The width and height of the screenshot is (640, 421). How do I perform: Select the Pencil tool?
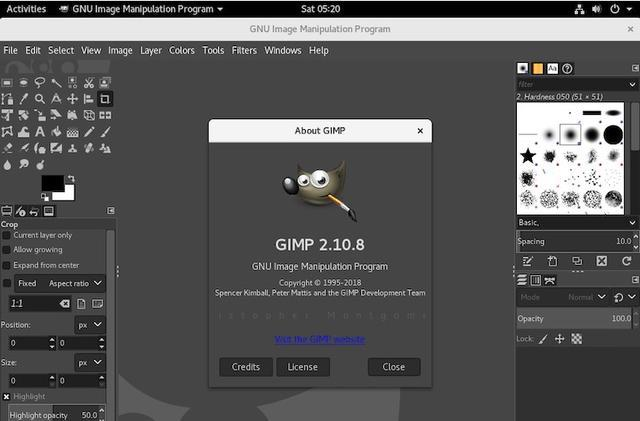[x=89, y=132]
